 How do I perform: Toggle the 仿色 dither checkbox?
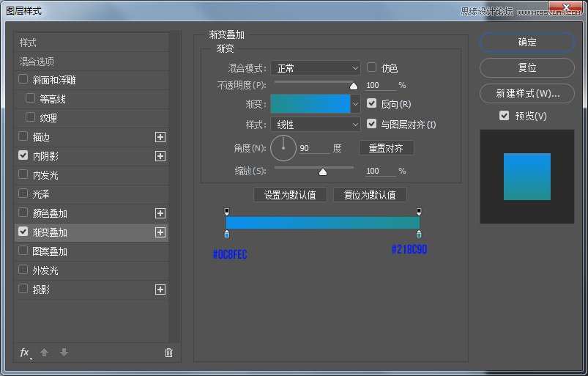coord(371,67)
